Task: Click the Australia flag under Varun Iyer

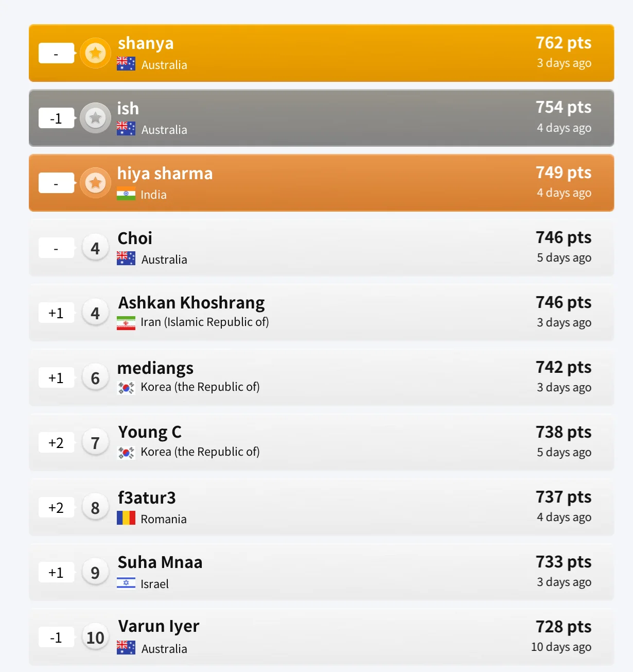Action: (126, 648)
